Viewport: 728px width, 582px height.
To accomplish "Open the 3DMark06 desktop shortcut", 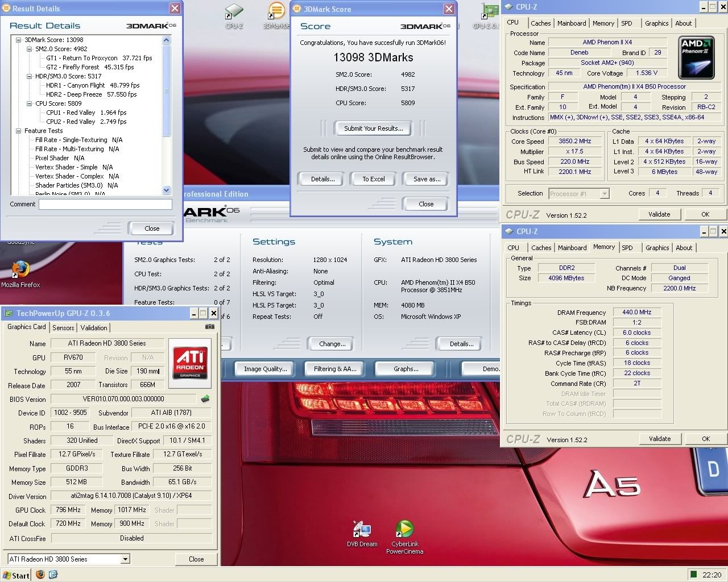I will pos(276,16).
